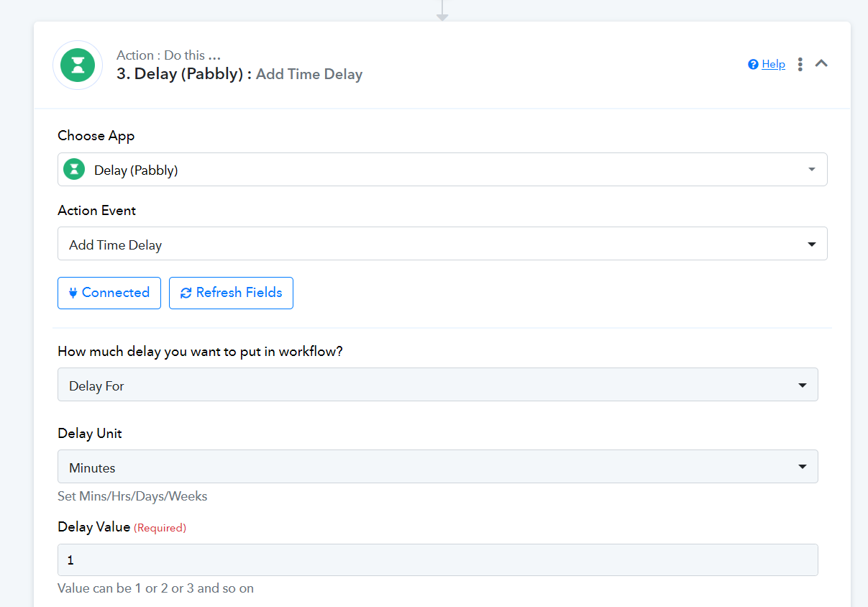Click the 'Choose App' field label
The image size is (868, 607).
[96, 136]
